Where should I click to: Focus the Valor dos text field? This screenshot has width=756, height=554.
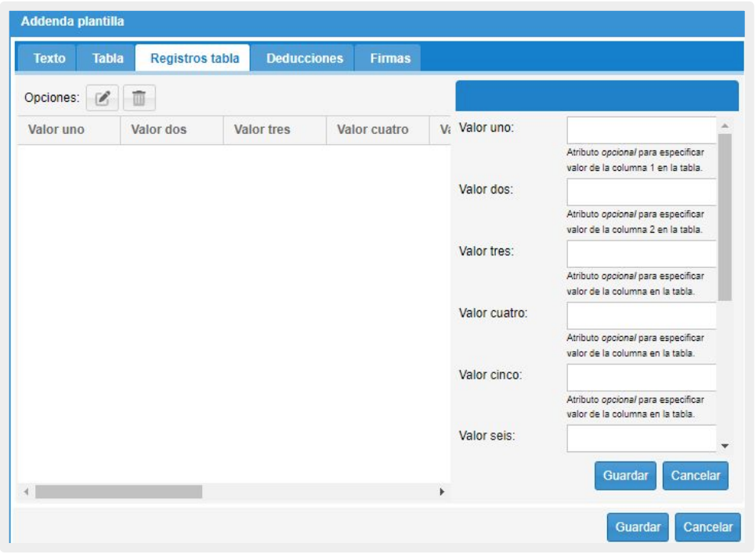pos(641,192)
